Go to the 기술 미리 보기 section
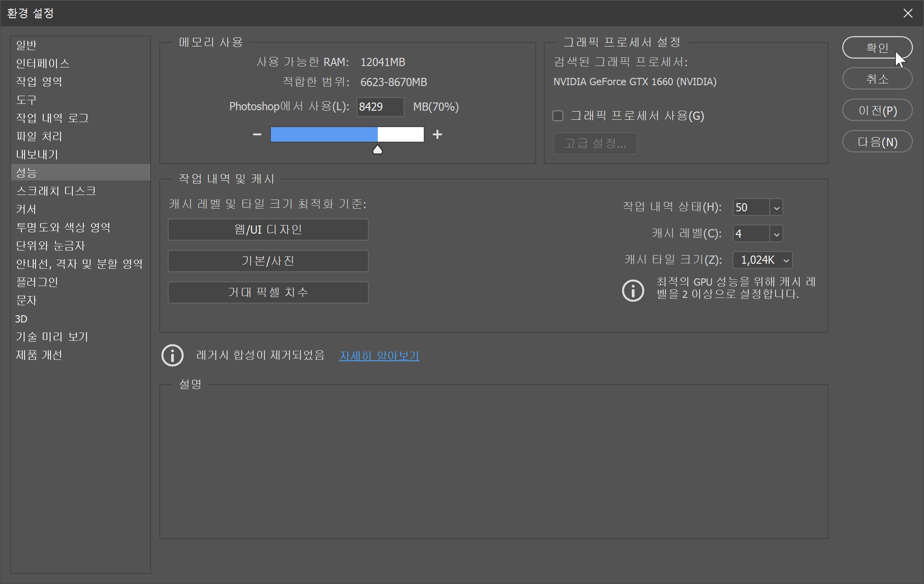The height and width of the screenshot is (584, 924). point(52,337)
